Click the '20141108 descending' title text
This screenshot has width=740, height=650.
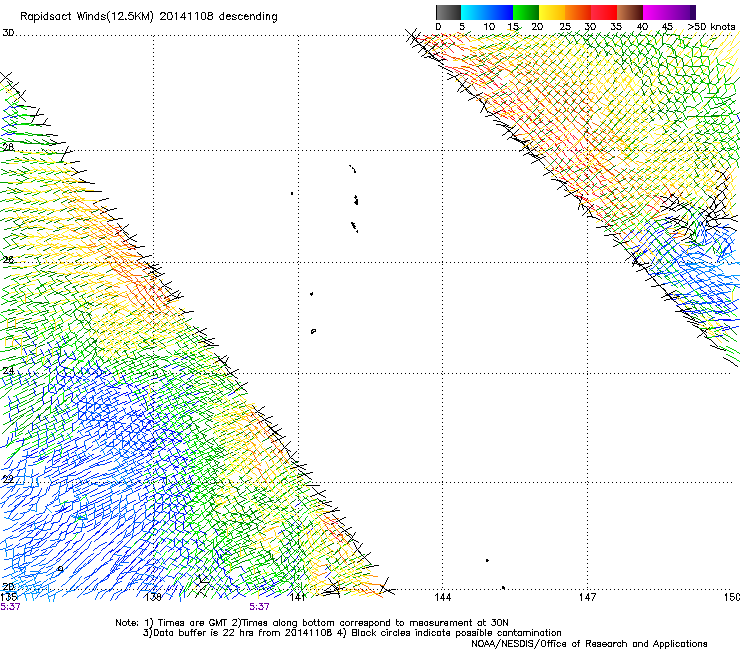click(x=219, y=17)
